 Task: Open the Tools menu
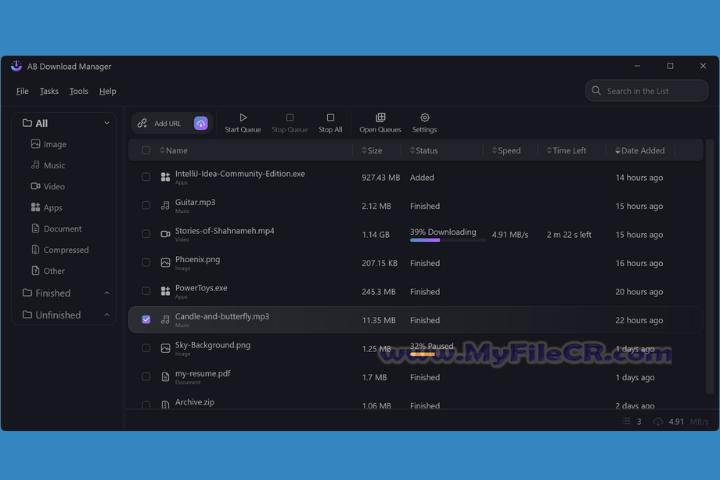[x=79, y=91]
